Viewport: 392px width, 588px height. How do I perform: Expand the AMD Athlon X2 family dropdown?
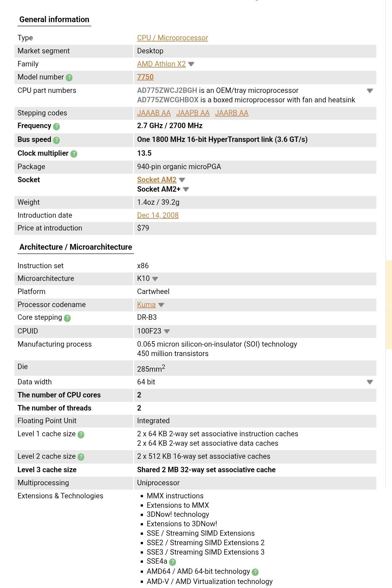(191, 64)
